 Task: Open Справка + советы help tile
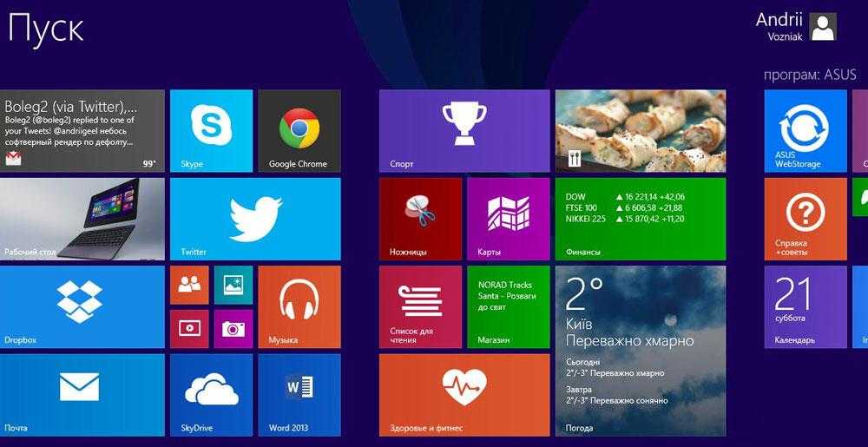[805, 219]
